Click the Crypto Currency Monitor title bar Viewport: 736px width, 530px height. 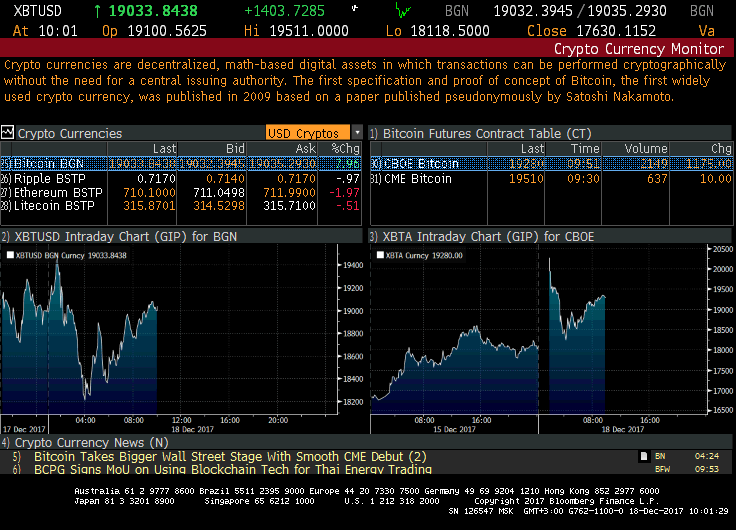(x=366, y=48)
